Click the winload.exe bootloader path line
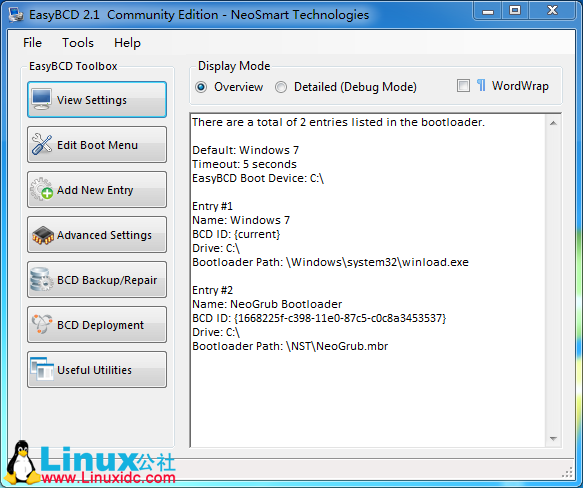This screenshot has width=583, height=488. click(x=331, y=262)
